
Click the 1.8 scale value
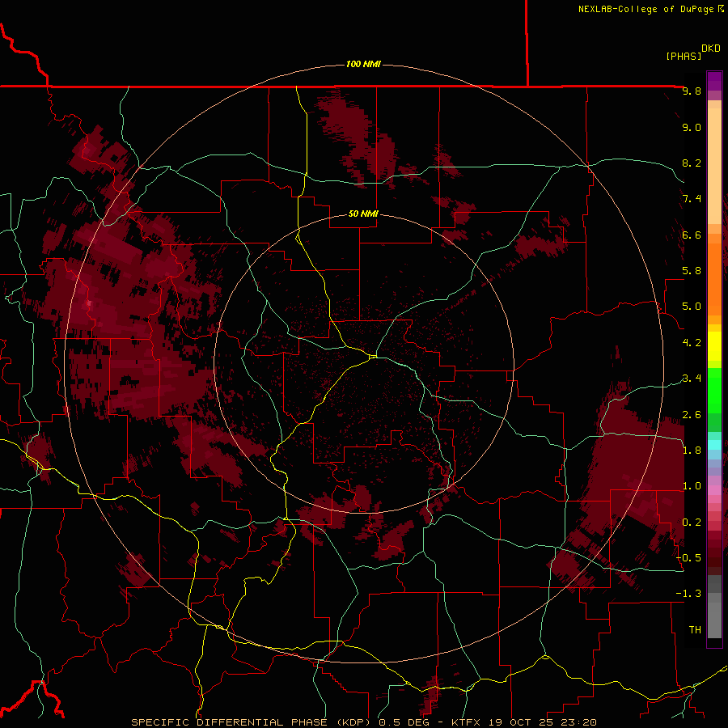point(692,451)
